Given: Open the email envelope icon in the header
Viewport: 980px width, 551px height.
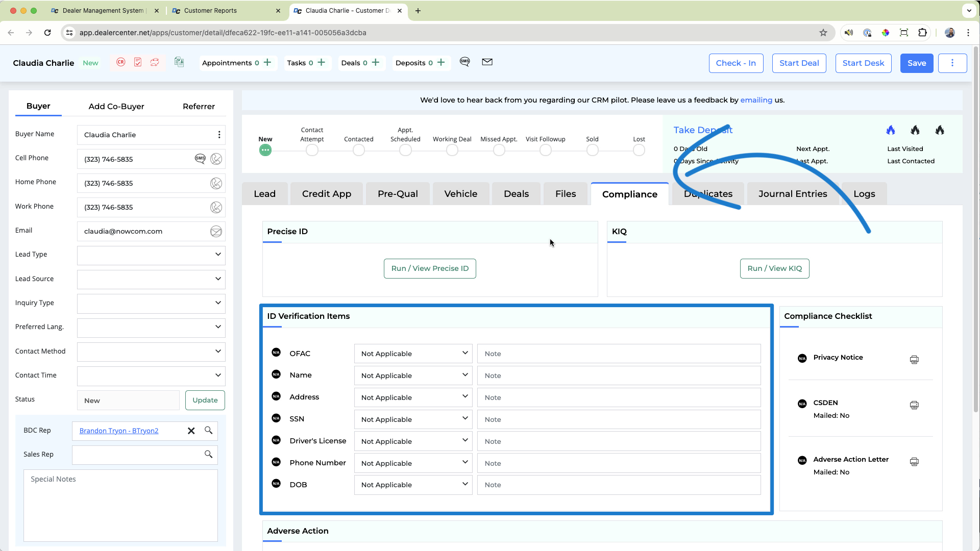Looking at the screenshot, I should [487, 62].
